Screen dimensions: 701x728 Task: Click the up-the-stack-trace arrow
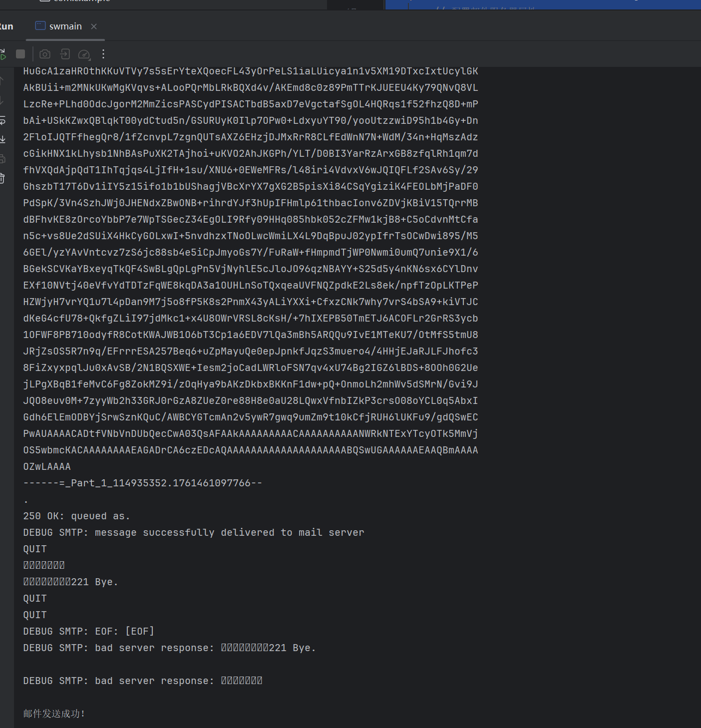click(x=2, y=80)
